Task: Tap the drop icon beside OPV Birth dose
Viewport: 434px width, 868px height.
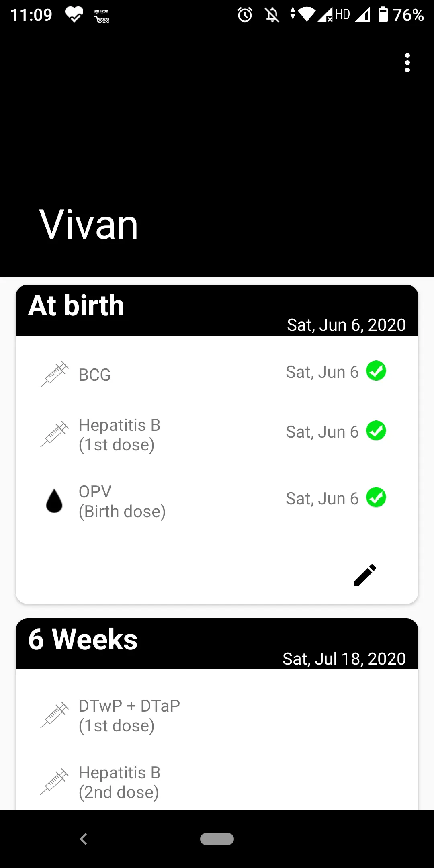Action: coord(54,501)
